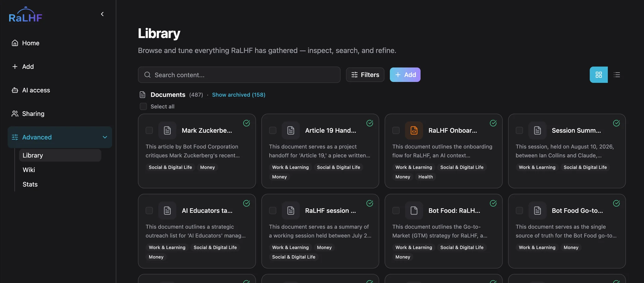Click green check status on Session Summ... card
This screenshot has height=283, width=644.
(616, 123)
